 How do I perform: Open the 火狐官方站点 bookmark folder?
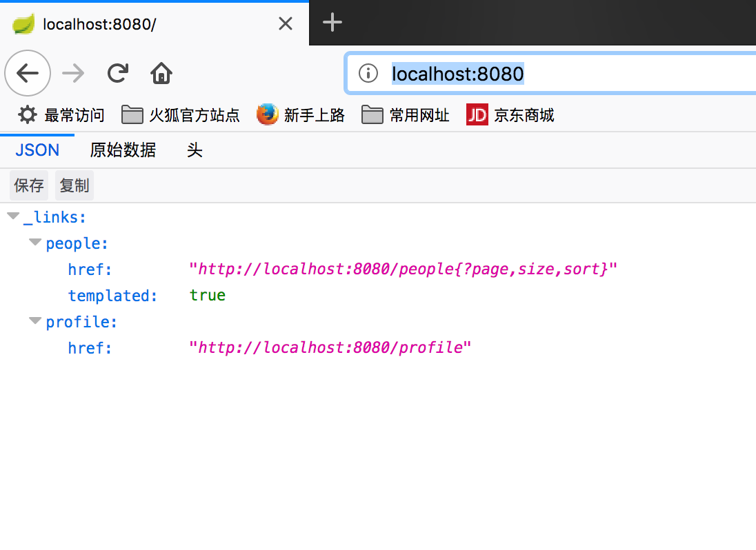click(180, 115)
